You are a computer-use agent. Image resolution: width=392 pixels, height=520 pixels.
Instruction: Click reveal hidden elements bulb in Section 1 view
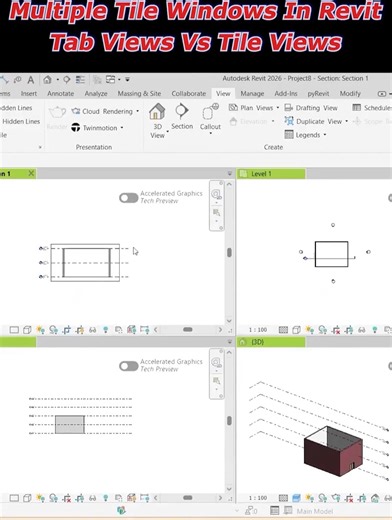click(x=106, y=330)
